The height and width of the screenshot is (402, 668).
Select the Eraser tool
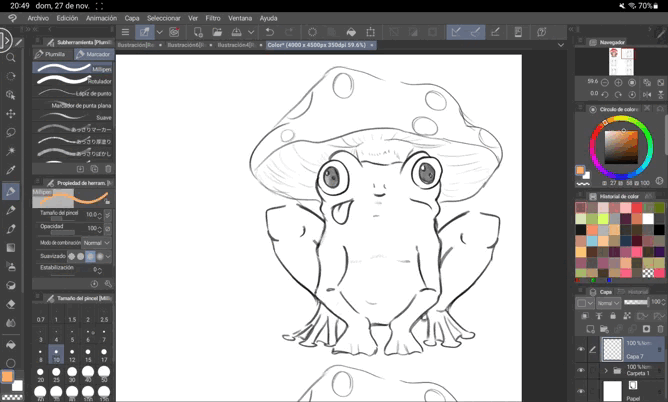coord(11,304)
